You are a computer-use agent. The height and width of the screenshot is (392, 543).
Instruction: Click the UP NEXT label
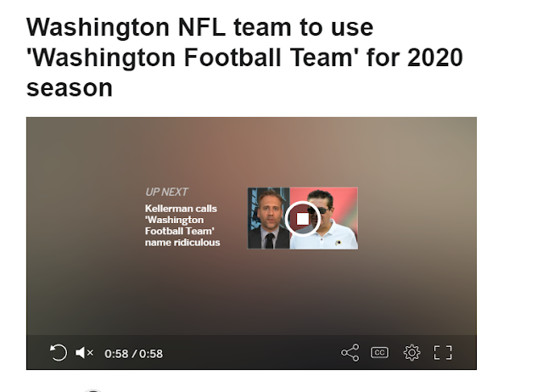coord(166,192)
